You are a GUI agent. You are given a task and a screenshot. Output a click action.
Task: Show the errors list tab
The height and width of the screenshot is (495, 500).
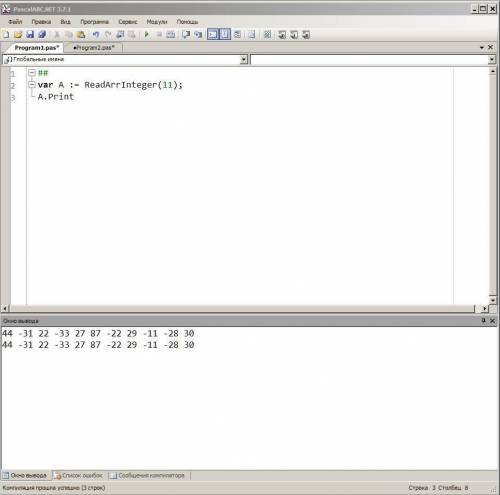click(x=79, y=475)
